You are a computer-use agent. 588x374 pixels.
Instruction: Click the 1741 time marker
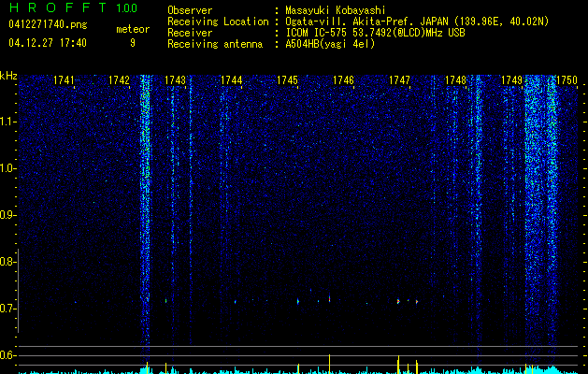click(64, 79)
